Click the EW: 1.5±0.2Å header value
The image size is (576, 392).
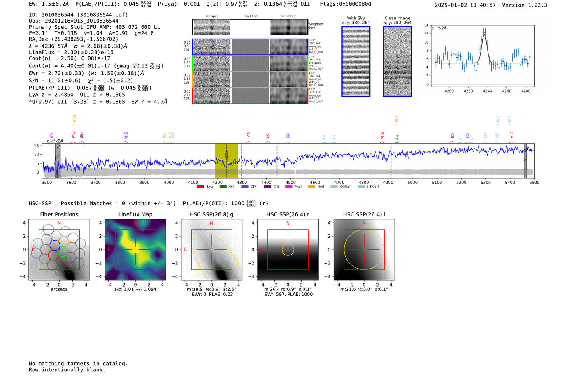coord(49,4)
